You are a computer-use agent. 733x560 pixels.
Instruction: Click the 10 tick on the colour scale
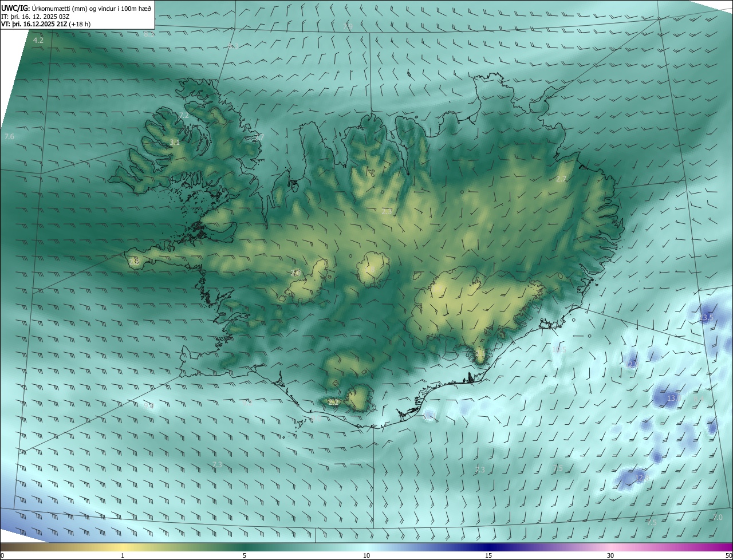pos(366,556)
